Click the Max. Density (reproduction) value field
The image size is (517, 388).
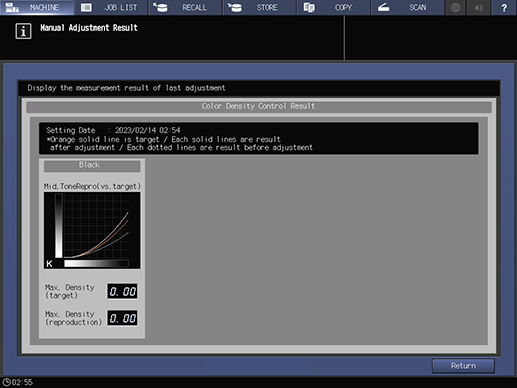[122, 318]
